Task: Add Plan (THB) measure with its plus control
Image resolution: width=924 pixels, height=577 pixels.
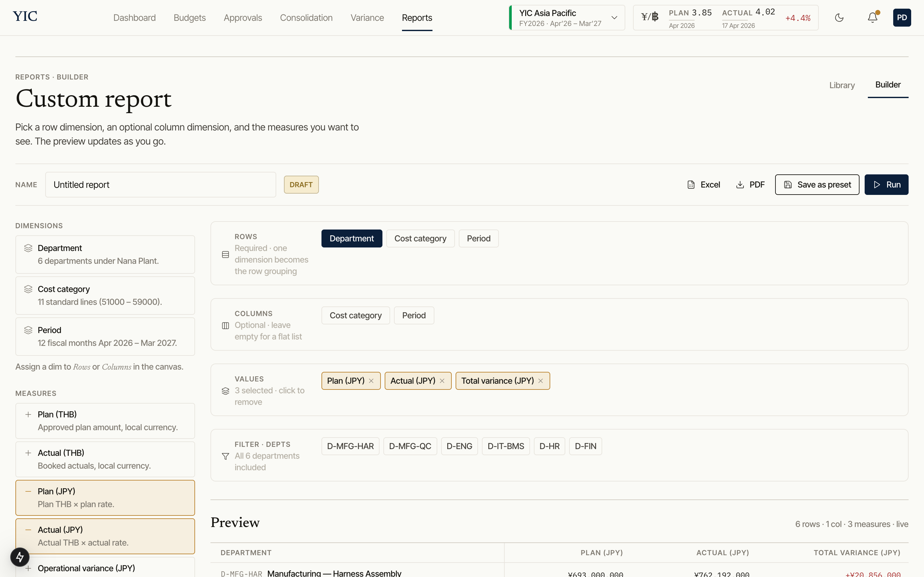Action: point(28,414)
